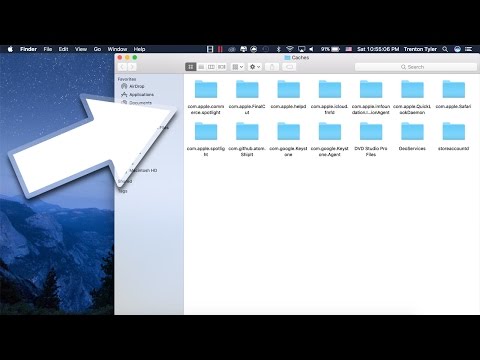Select the com.apple.commerce.spotlight folder

point(206,97)
